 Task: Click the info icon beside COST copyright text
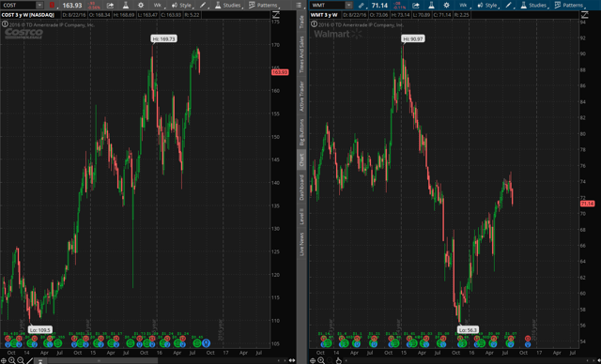[x=5, y=24]
